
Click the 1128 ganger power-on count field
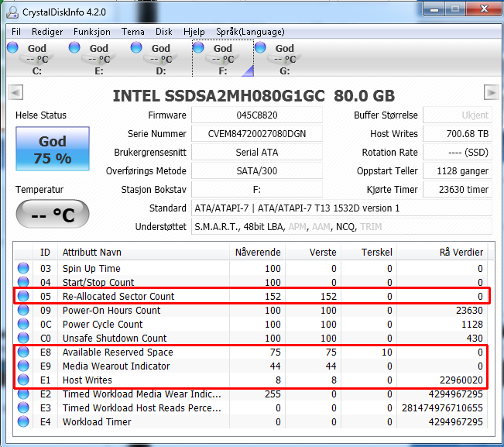point(458,170)
